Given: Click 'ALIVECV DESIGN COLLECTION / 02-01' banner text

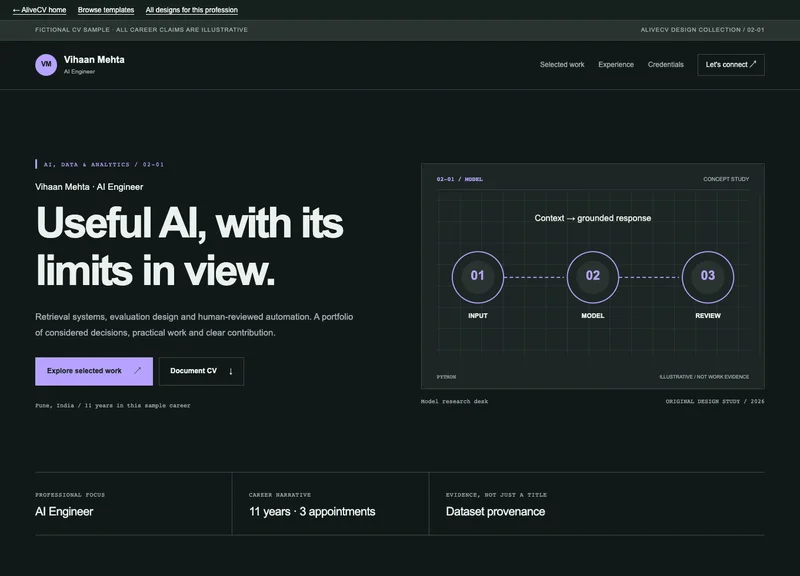Looking at the screenshot, I should [x=702, y=30].
